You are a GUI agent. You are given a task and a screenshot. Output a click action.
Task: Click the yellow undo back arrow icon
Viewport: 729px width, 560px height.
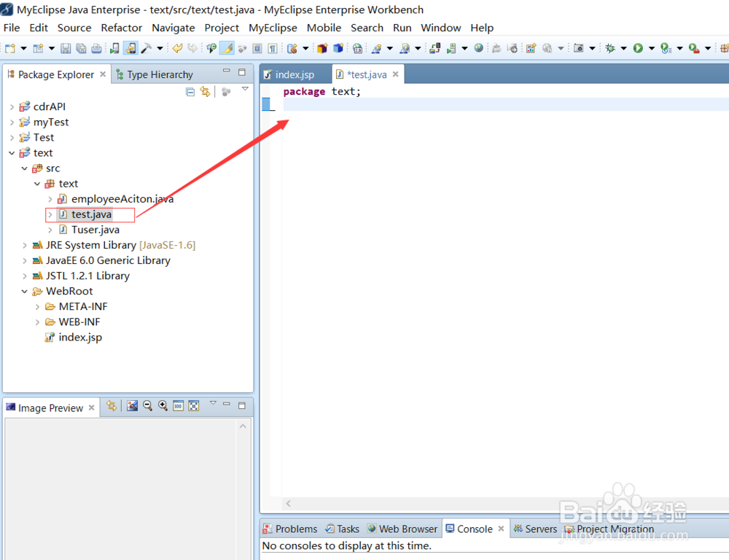(177, 48)
